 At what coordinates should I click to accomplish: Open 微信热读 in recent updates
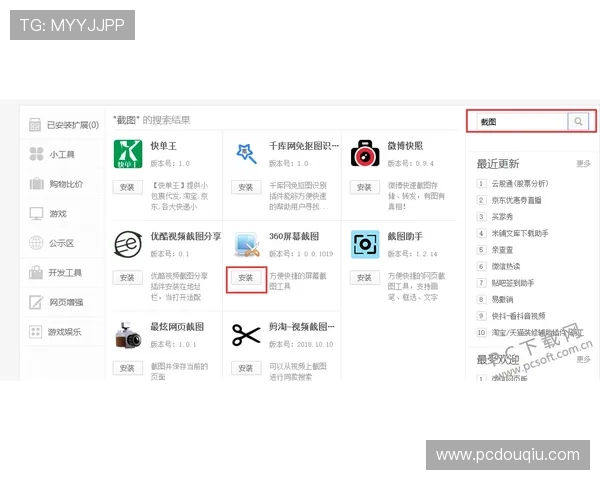[506, 266]
